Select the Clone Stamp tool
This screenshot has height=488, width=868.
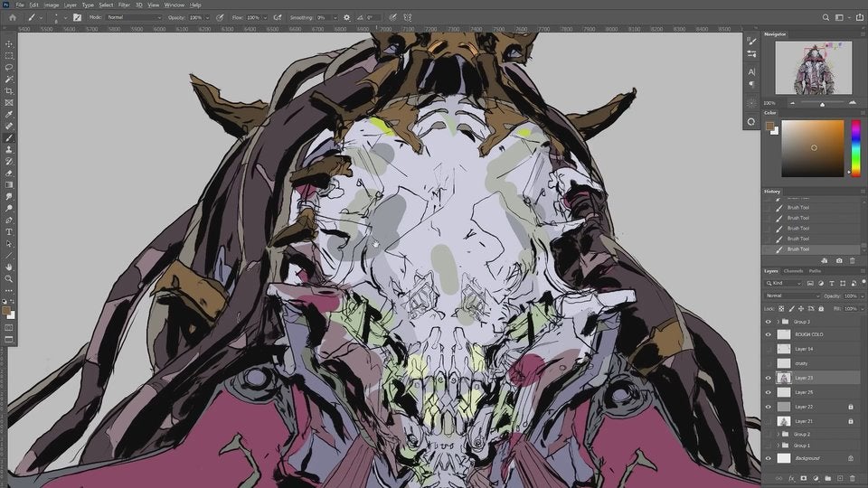pyautogui.click(x=9, y=149)
